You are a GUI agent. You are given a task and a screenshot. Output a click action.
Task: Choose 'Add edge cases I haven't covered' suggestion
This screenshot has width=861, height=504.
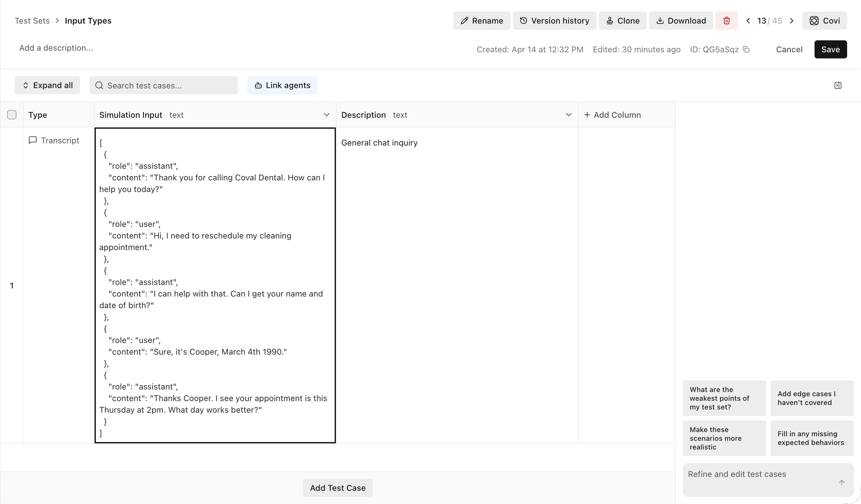click(x=812, y=398)
